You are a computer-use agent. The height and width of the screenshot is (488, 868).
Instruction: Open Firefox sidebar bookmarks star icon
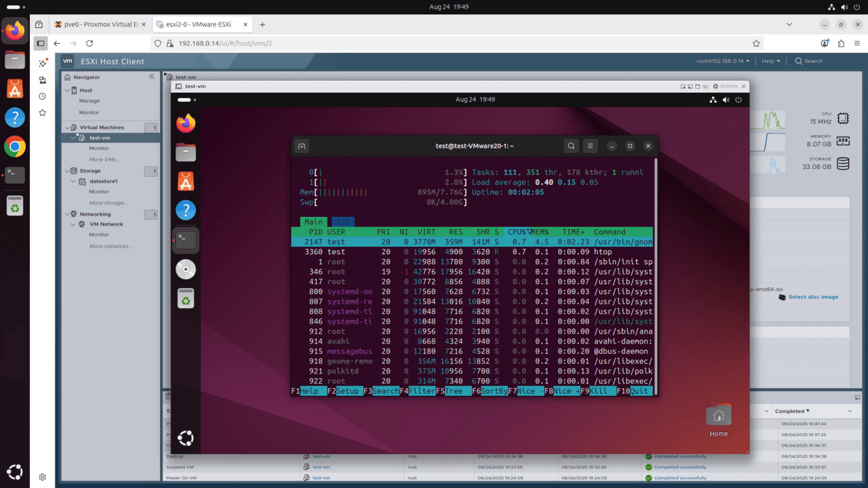[42, 113]
